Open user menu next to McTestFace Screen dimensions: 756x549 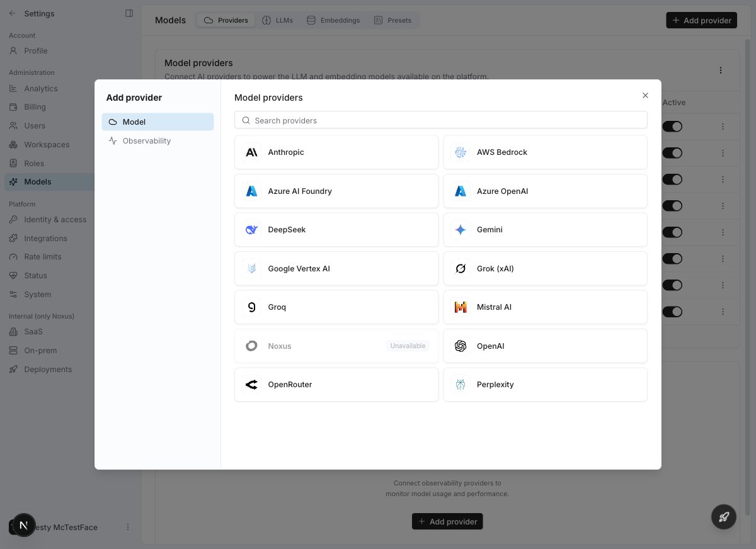128,527
